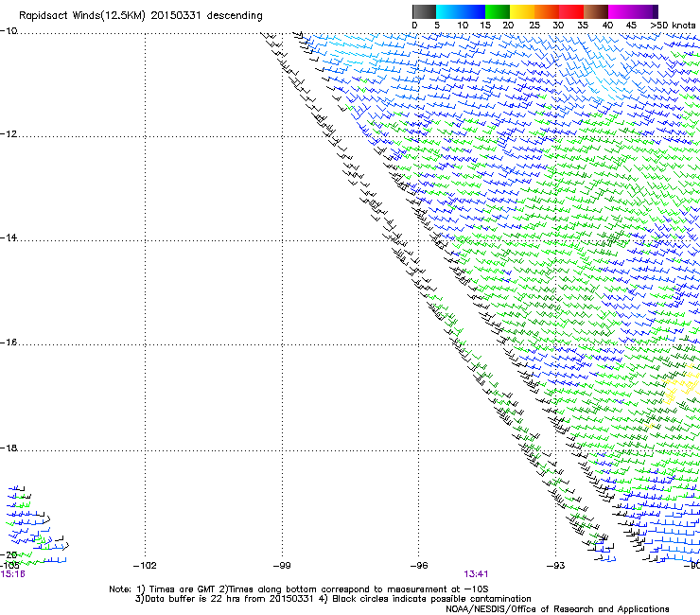Image resolution: width=700 pixels, height=615 pixels.
Task: Click the '-12' latitude axis label
Action: 9,134
